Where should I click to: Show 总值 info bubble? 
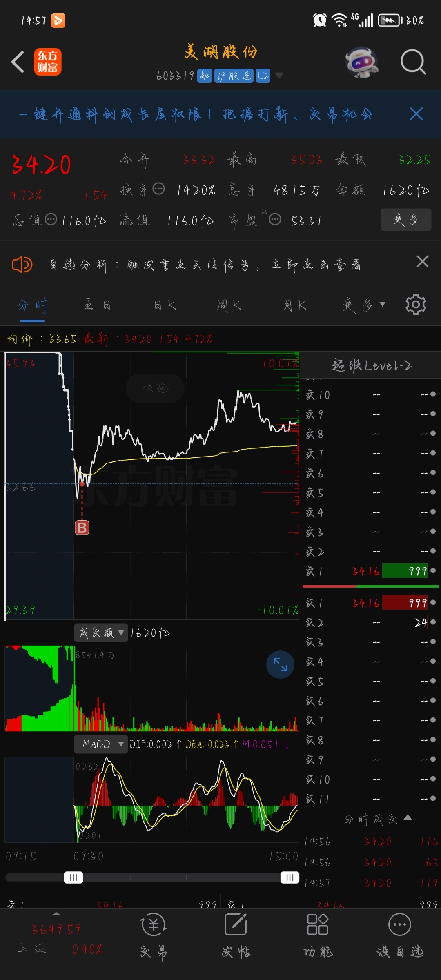[x=51, y=220]
